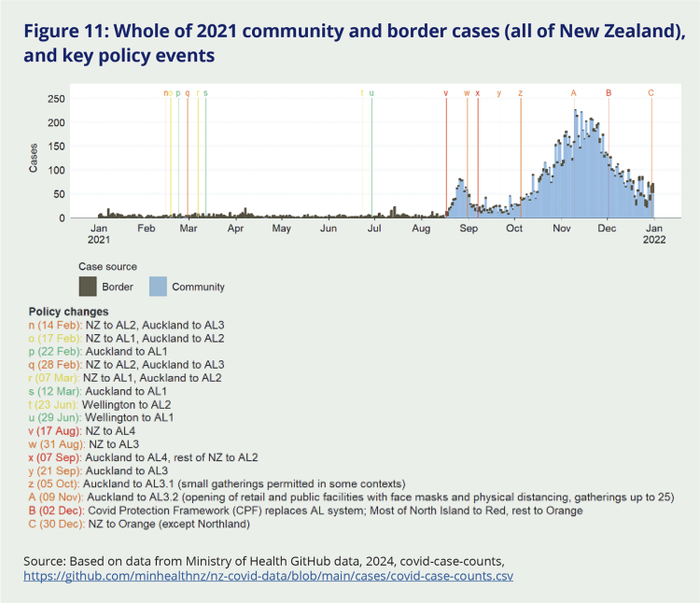The height and width of the screenshot is (603, 700).
Task: Click 'z (05 Oct): Auckland to AL3.1' entry
Action: coord(217,484)
